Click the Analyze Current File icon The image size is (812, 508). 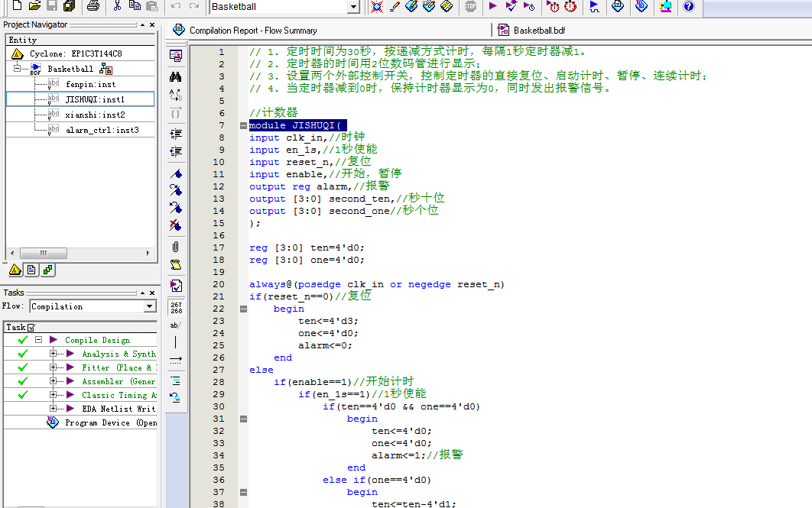(x=176, y=286)
